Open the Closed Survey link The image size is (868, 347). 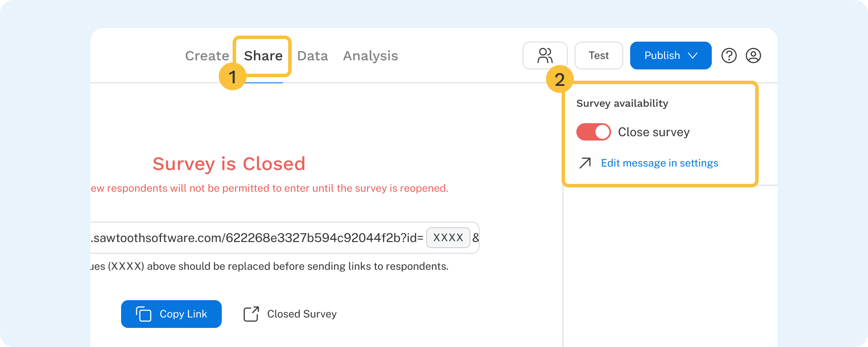[302, 314]
